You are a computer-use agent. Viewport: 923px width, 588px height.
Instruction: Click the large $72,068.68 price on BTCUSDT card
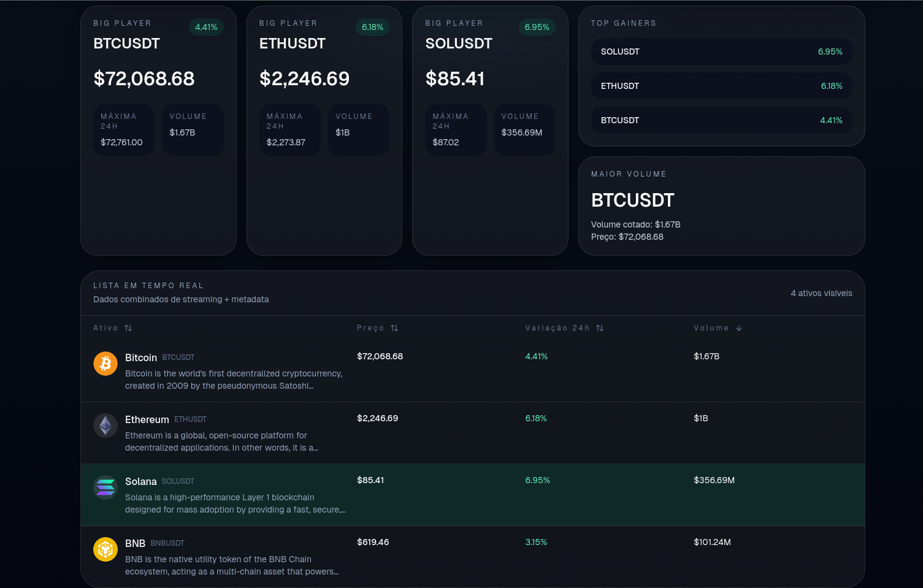point(144,78)
